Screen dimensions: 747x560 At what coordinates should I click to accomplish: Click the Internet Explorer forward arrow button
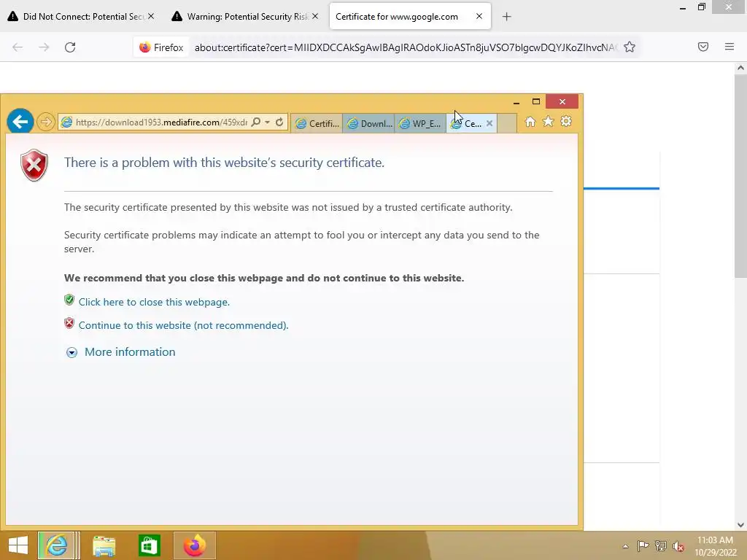pos(46,122)
